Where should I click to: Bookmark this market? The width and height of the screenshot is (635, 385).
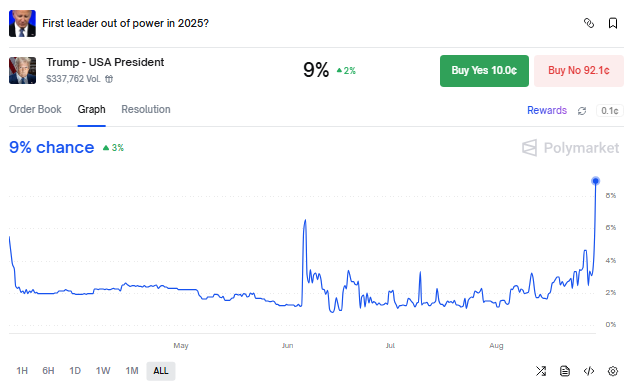click(x=613, y=23)
